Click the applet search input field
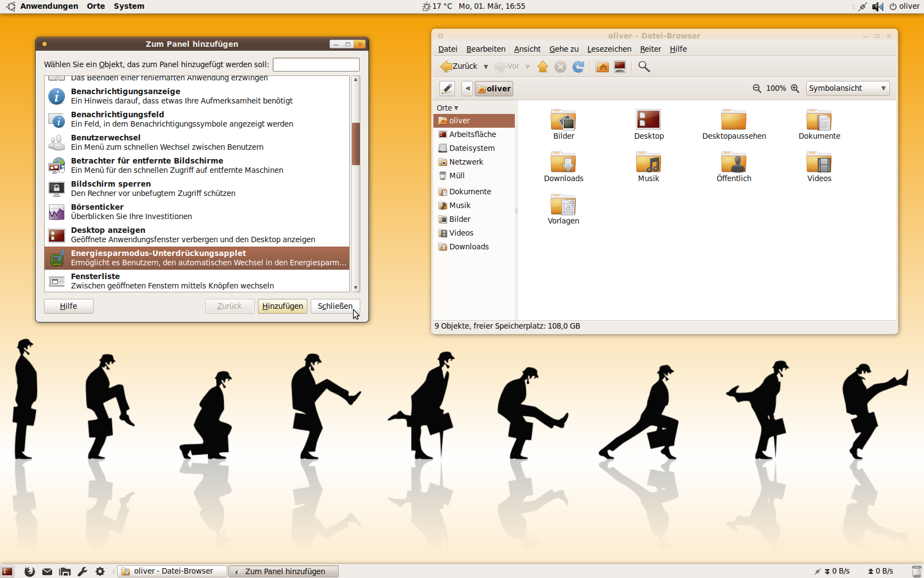Image resolution: width=924 pixels, height=578 pixels. click(316, 64)
